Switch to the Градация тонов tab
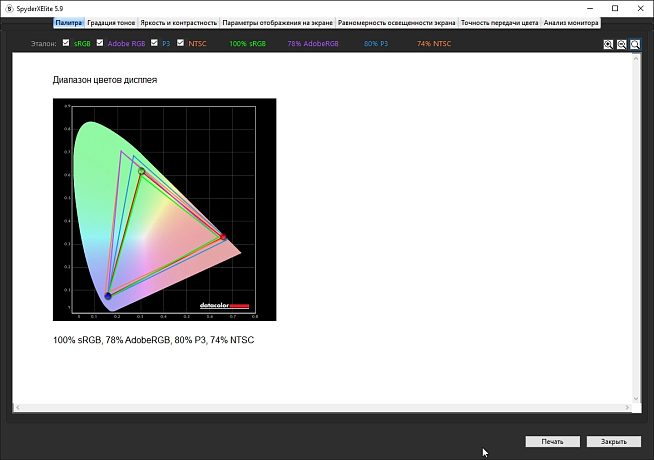Viewport: 654px width, 460px height. [x=112, y=22]
